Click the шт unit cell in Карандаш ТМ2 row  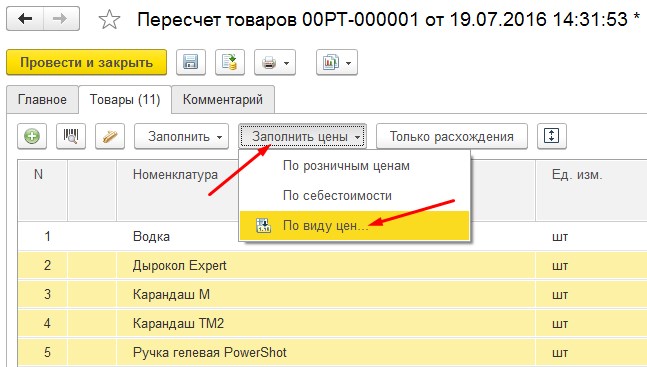[x=591, y=323]
